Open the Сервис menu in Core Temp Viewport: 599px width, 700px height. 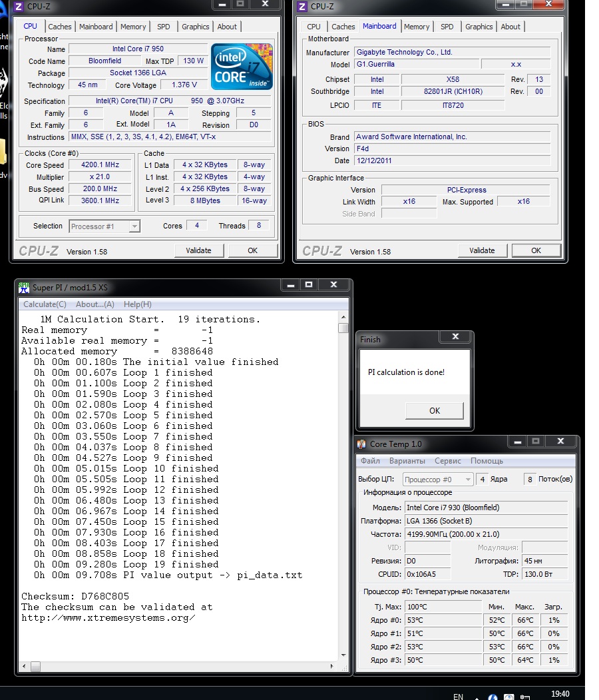coord(447,461)
